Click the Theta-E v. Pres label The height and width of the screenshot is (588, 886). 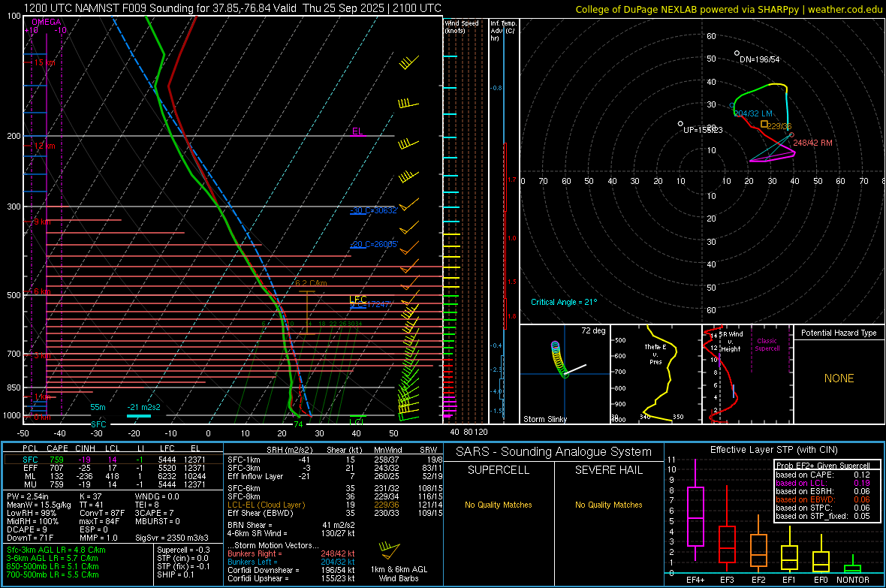[x=655, y=354]
